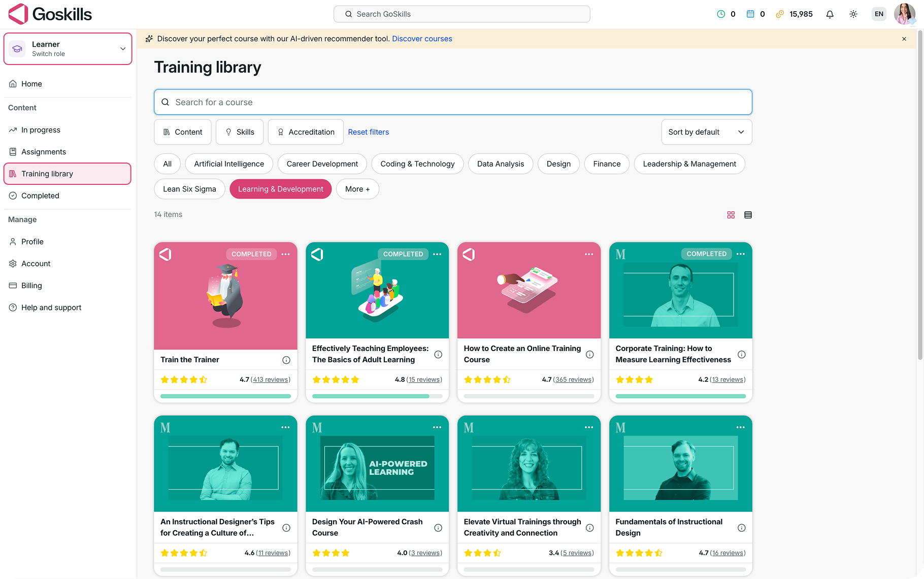The image size is (924, 579).
Task: Open more options on AI-Powered Crash Course card
Action: tap(437, 427)
